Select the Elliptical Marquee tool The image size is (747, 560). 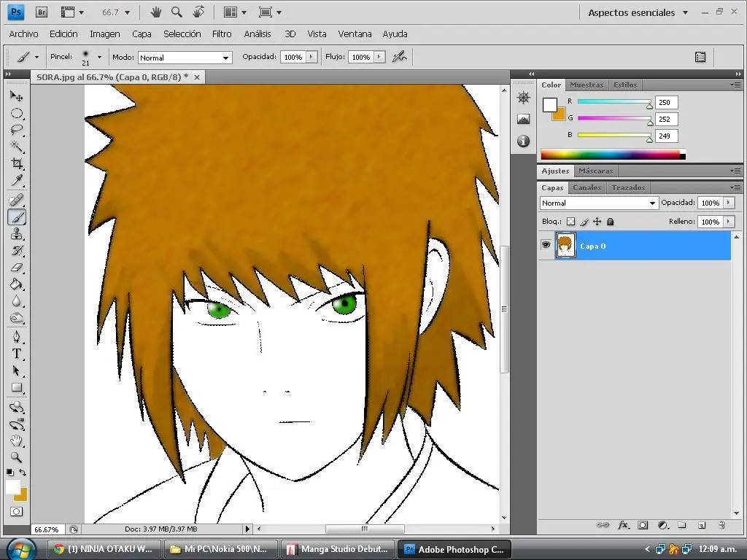(x=17, y=113)
